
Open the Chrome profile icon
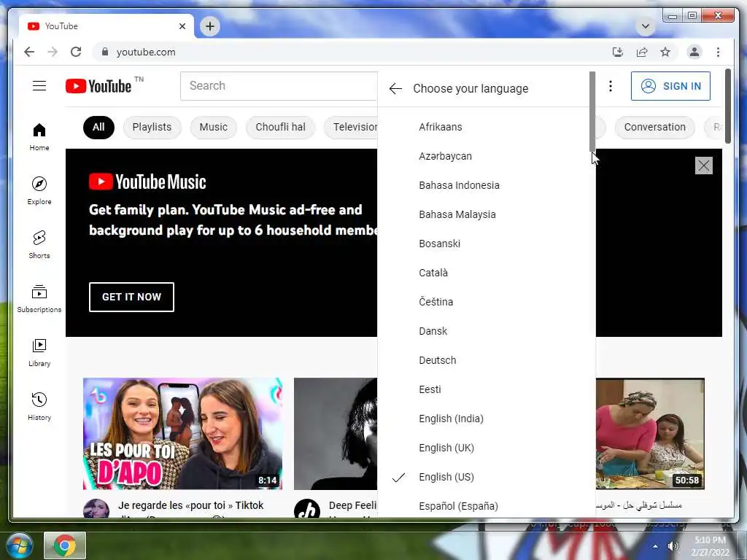694,52
